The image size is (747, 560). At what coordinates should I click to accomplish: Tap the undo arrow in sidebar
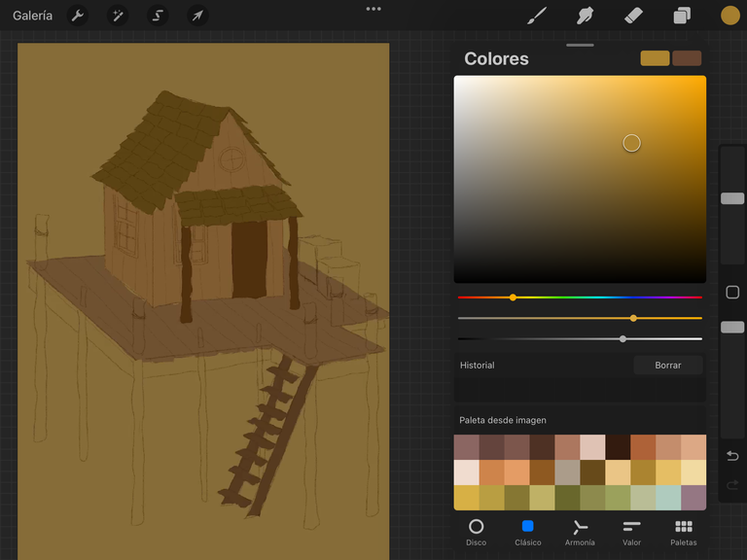pyautogui.click(x=732, y=456)
